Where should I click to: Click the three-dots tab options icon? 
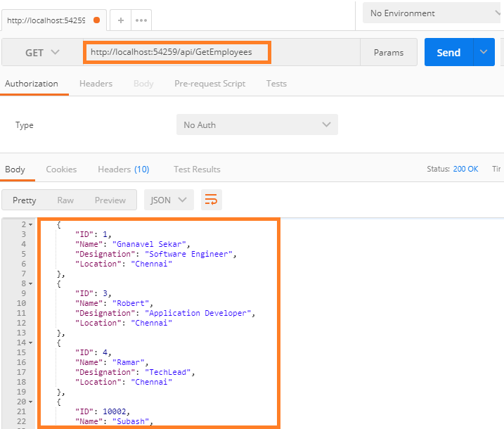[141, 20]
